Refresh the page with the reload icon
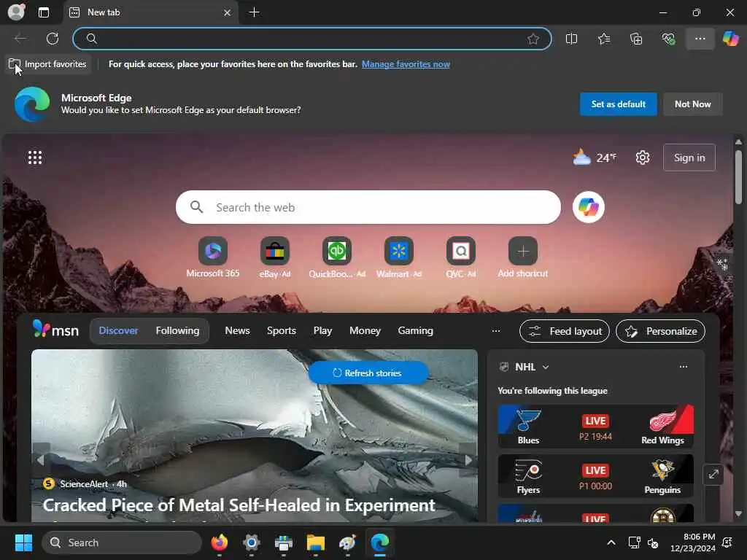Screen dimensions: 747x560 (x=53, y=39)
